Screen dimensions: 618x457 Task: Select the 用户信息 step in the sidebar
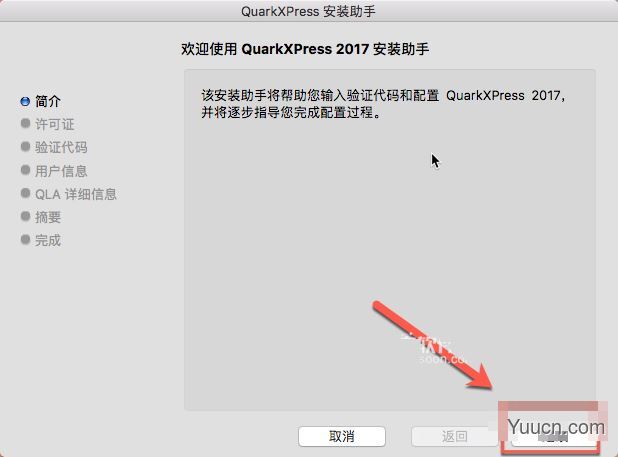(x=61, y=171)
